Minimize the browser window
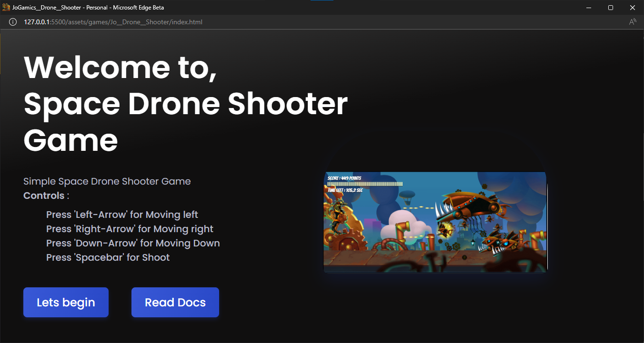Screen dimensions: 644x343 coord(588,8)
